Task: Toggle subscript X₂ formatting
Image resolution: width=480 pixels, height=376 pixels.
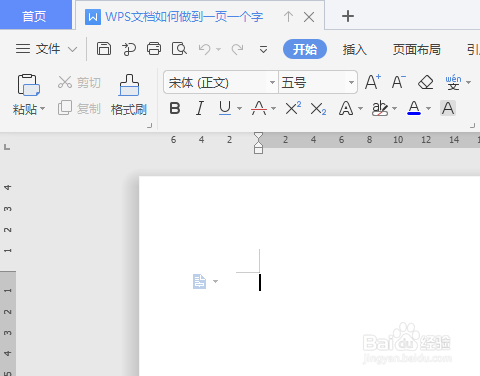Action: point(318,109)
